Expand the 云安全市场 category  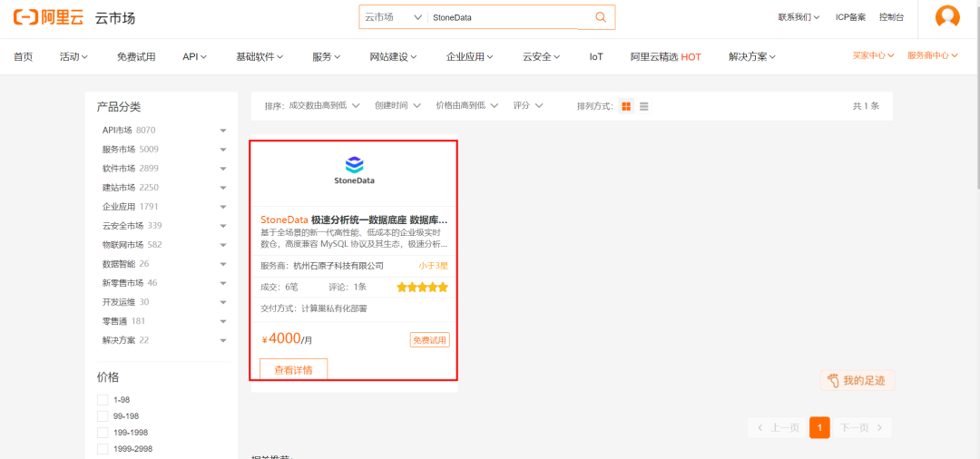click(x=223, y=226)
